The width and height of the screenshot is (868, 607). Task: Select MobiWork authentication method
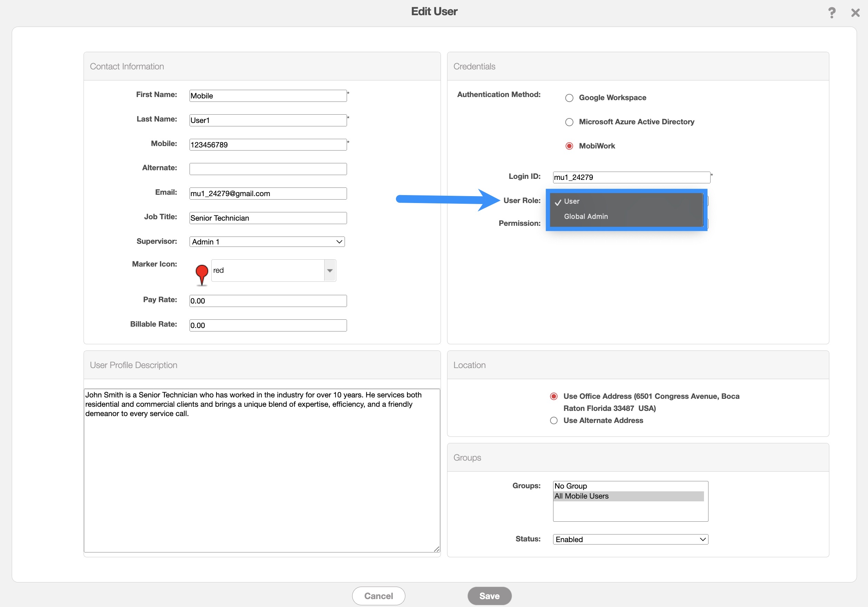(569, 146)
